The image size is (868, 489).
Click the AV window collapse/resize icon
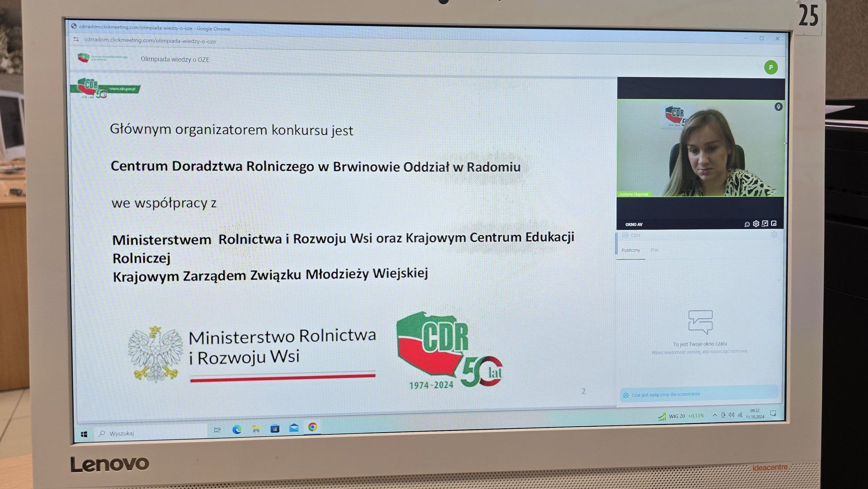(765, 224)
